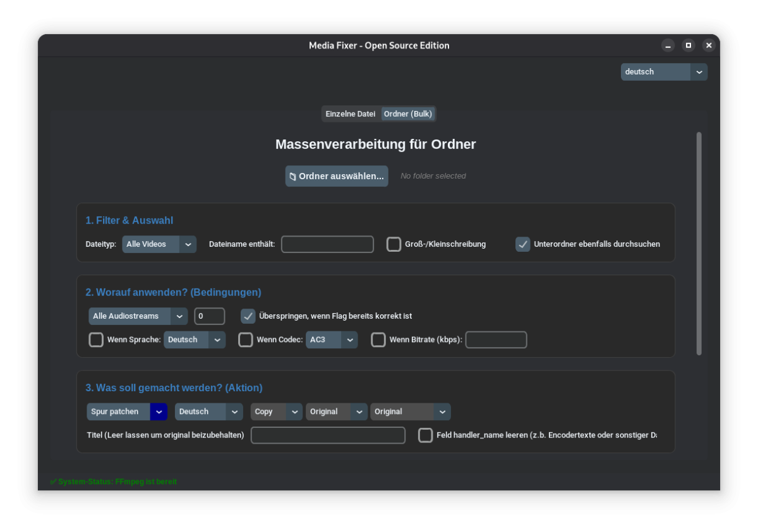Toggle Überspringen, wenn Flag bereits korrekt ist
This screenshot has width=758, height=532.
pyautogui.click(x=248, y=316)
